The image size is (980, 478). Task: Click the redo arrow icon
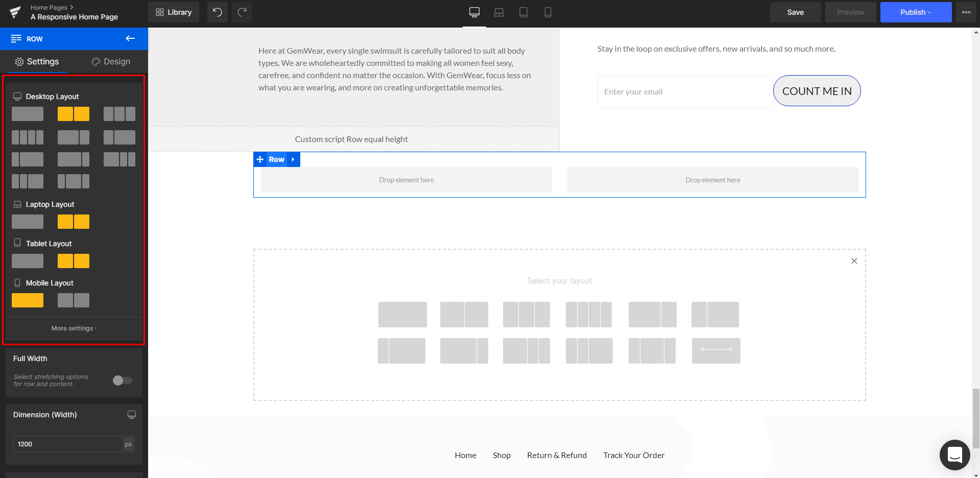[x=242, y=12]
